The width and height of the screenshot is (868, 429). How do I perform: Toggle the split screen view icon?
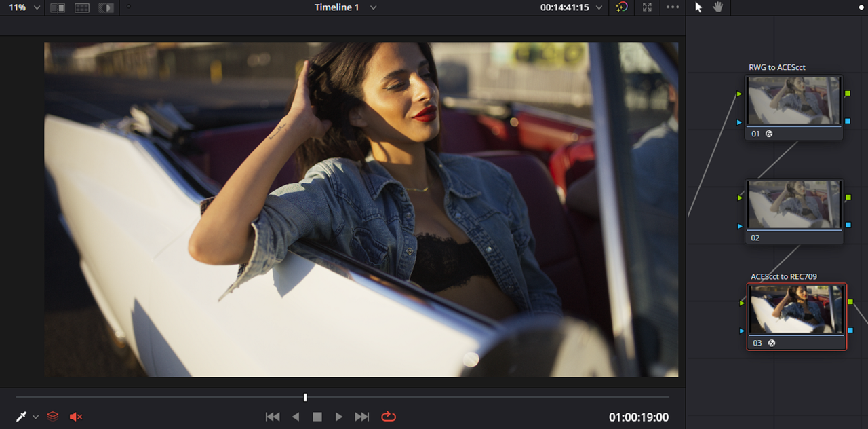coord(82,7)
